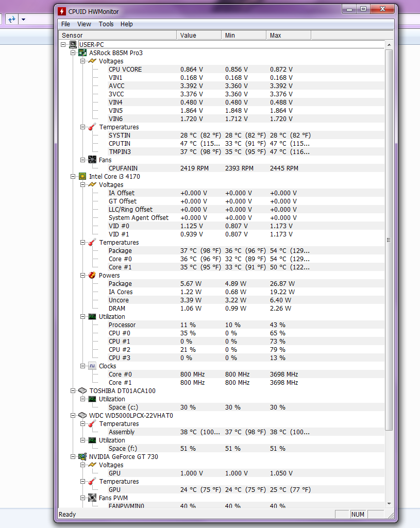The width and height of the screenshot is (420, 528).
Task: Click the WDC Temperatures thermometer icon
Action: pyautogui.click(x=92, y=423)
